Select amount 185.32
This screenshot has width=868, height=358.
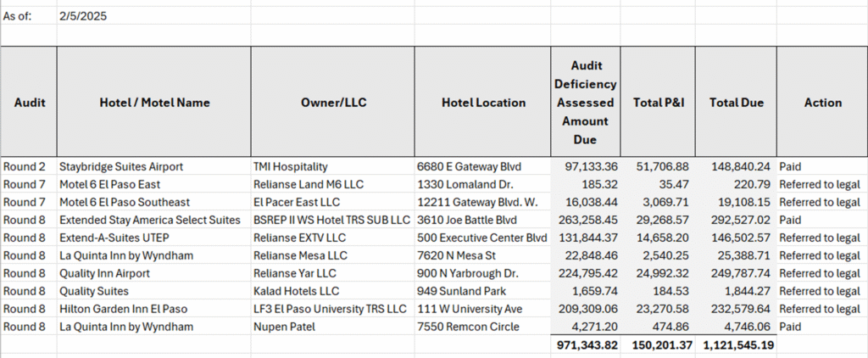[586, 184]
